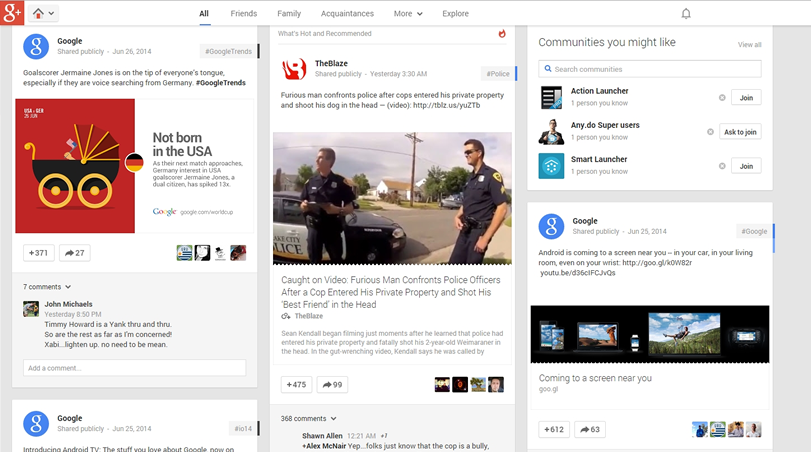Viewport: 811px width, 452px height.
Task: Dismiss the Action Launcher suggestion
Action: [722, 98]
